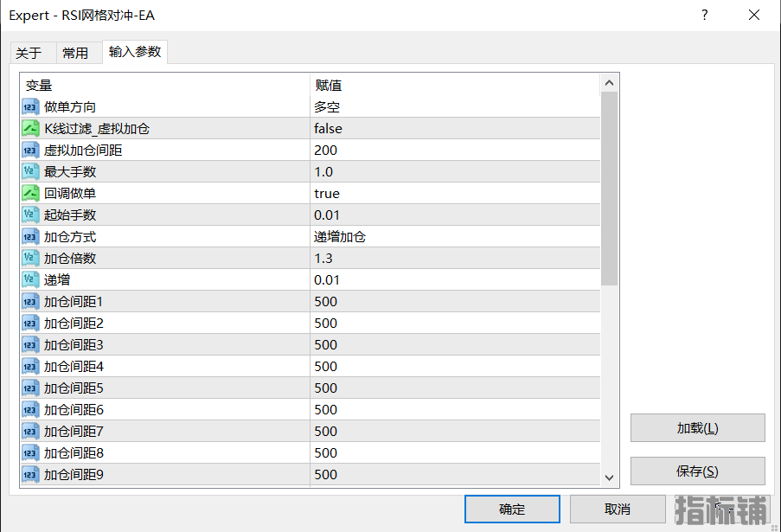This screenshot has height=532, width=781.
Task: Click the boolean icon beside K线过滤_虚拟加仓
Action: coord(30,129)
